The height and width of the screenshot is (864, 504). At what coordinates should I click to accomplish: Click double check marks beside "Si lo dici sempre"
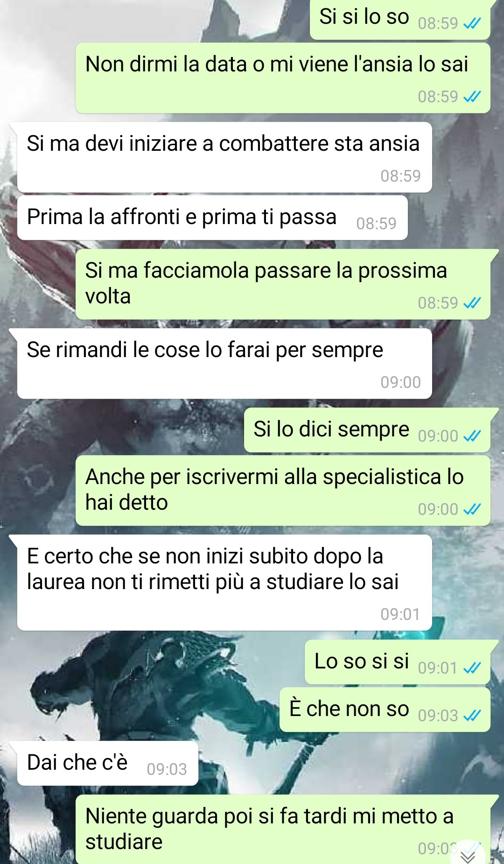coord(472,436)
